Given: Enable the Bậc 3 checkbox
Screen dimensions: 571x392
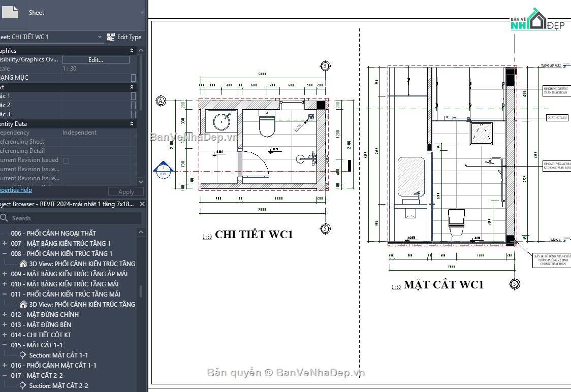Looking at the screenshot, I should point(133,114).
